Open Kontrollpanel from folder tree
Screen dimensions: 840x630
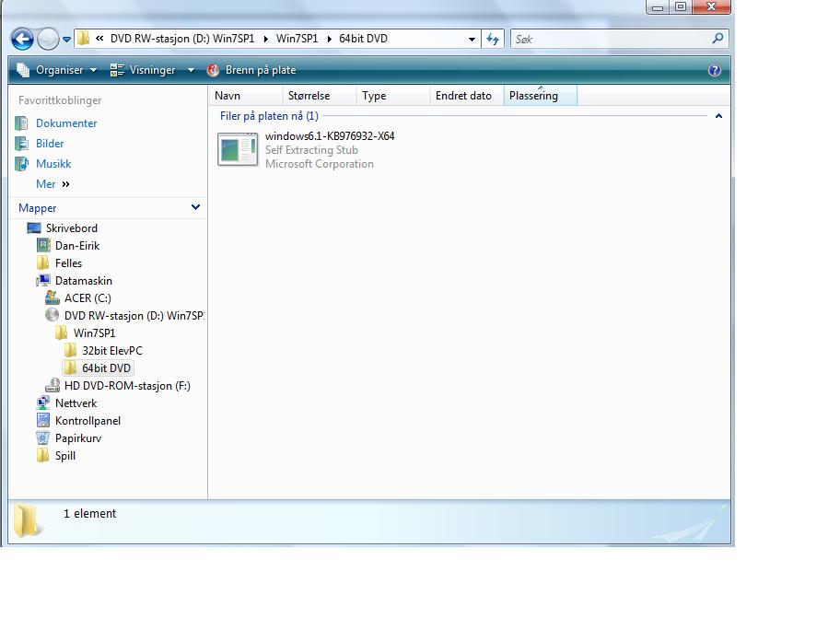[x=87, y=421]
